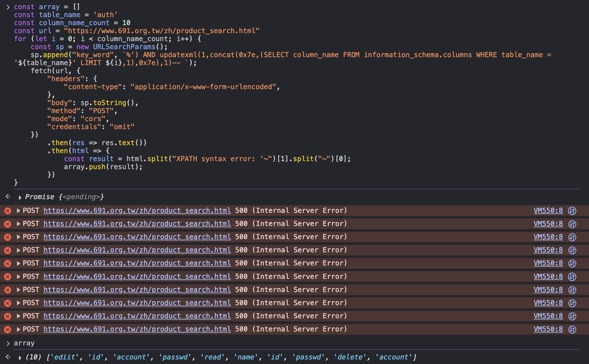Image resolution: width=589 pixels, height=364 pixels.
Task: Click the network request icon on the fifth POST error row
Action: [x=572, y=263]
